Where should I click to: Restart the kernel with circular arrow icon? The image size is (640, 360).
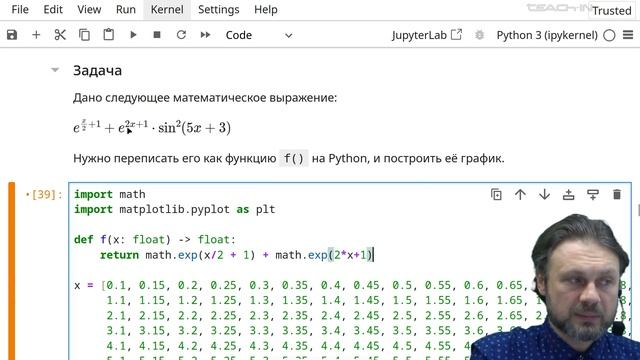[x=181, y=35]
